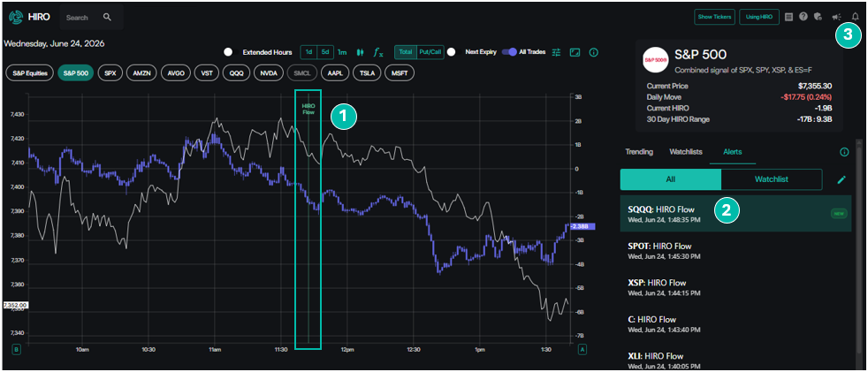Click the search magnifier icon

[x=107, y=17]
